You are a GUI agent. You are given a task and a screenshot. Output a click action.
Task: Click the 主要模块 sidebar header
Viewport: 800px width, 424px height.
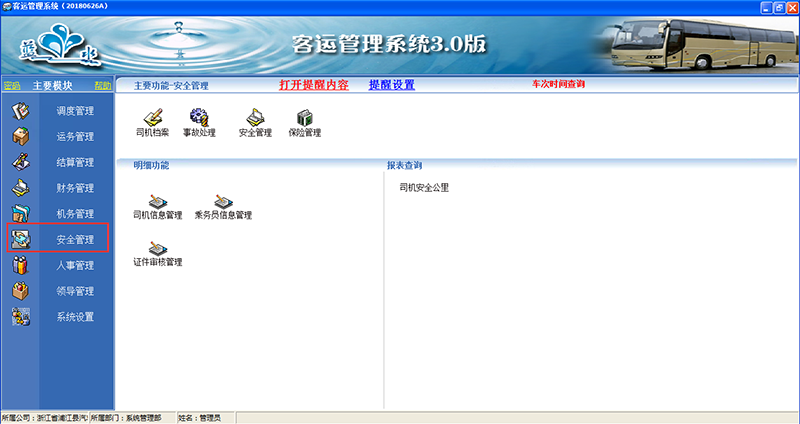53,85
